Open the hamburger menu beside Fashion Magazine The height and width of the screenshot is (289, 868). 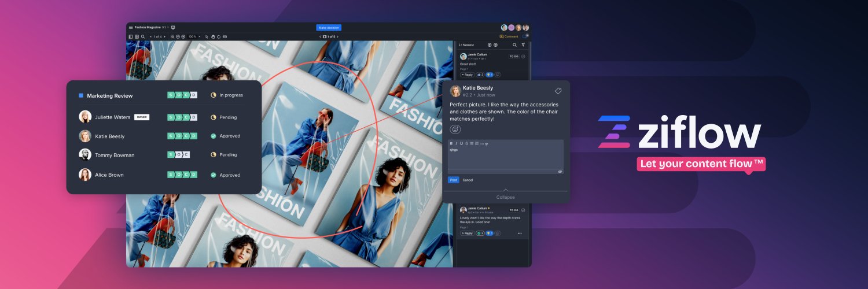click(x=131, y=27)
